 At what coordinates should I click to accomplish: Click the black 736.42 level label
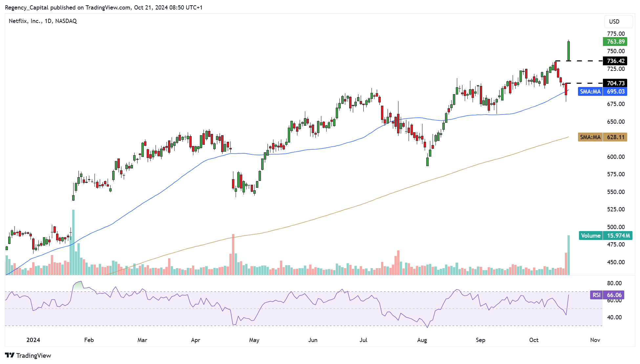click(615, 61)
